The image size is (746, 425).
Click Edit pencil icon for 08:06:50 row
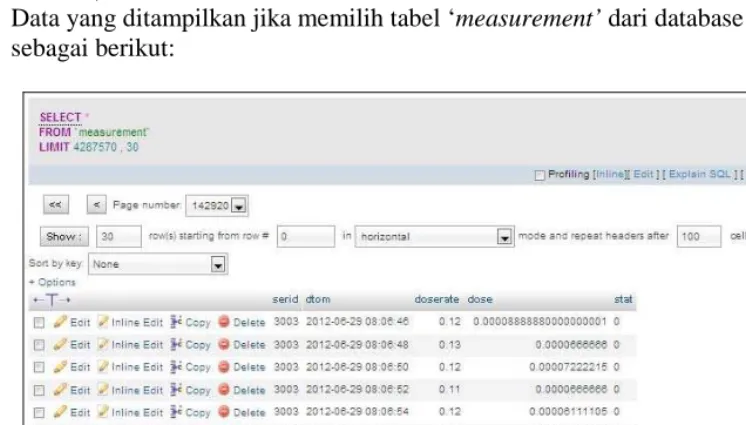60,366
